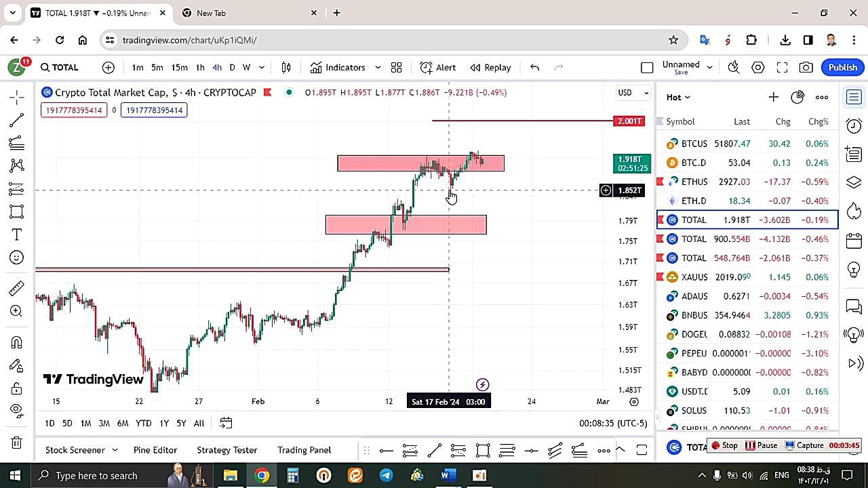Open the Alerts panel clock icon
Viewport: 868px width, 488px height.
click(854, 125)
